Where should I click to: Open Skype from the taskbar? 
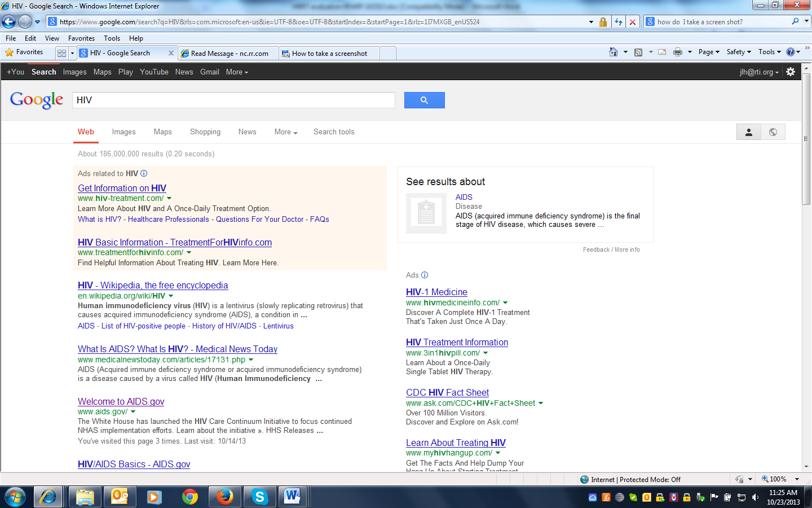(x=260, y=497)
